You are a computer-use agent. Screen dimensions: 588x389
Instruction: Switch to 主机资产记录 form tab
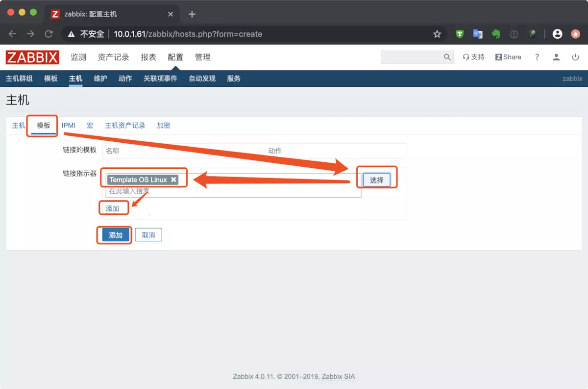tap(125, 126)
